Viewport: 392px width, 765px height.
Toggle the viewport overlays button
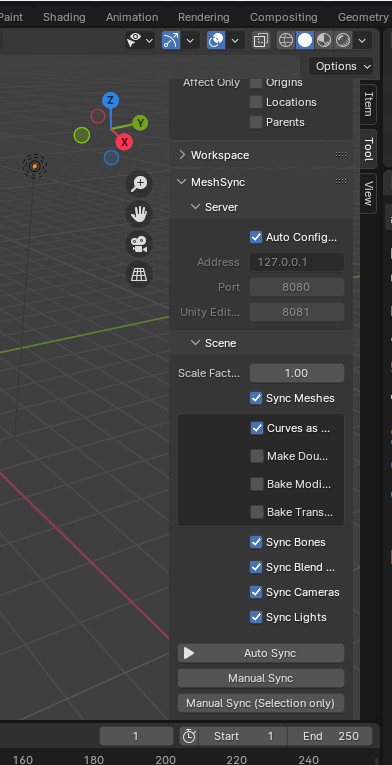click(216, 40)
